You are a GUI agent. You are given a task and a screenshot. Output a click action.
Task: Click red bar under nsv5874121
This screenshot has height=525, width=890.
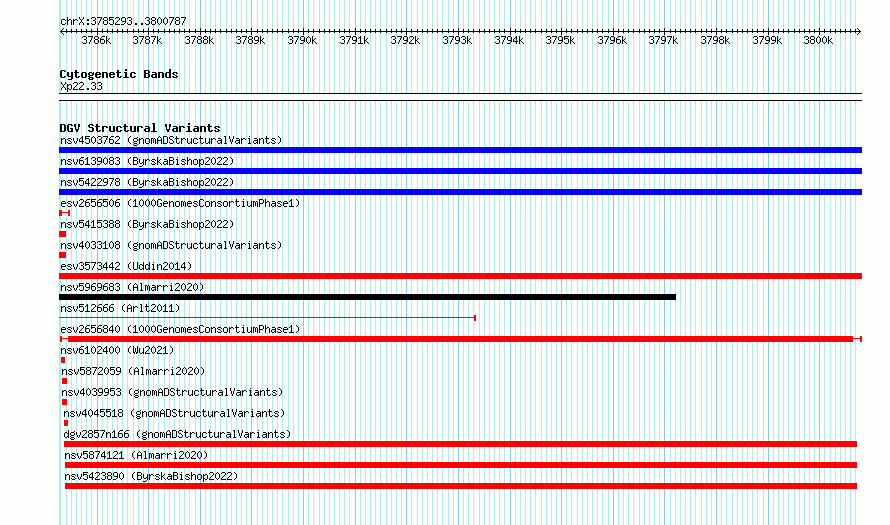461,465
